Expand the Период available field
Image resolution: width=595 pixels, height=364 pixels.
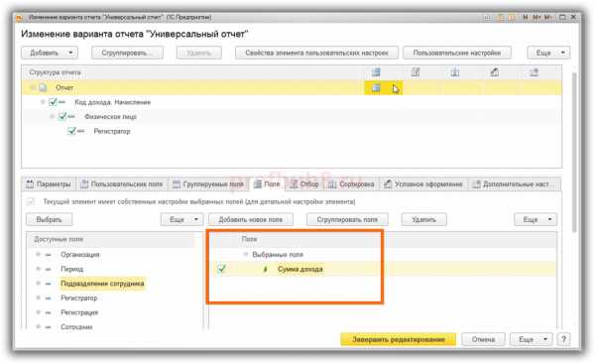tap(38, 269)
